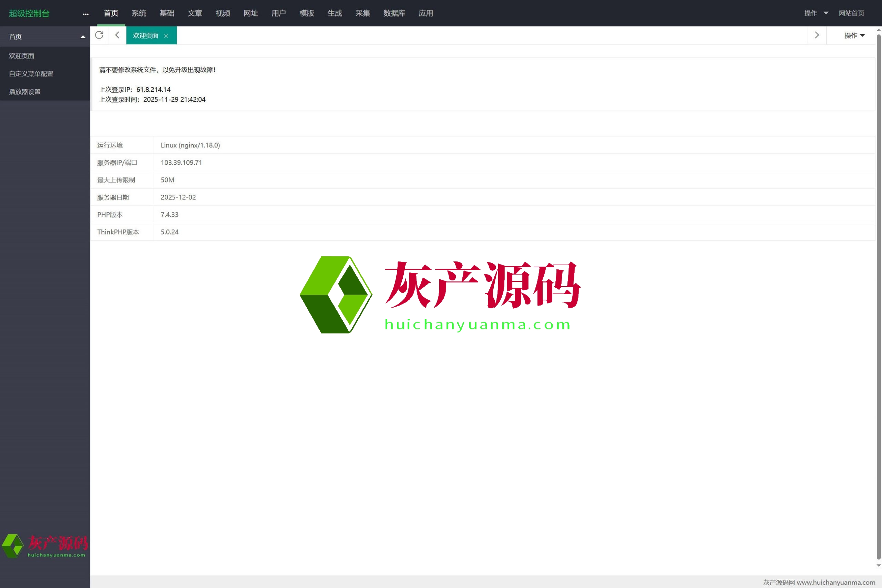Select the 欢迎页面 tab
This screenshot has width=882, height=588.
pos(145,35)
